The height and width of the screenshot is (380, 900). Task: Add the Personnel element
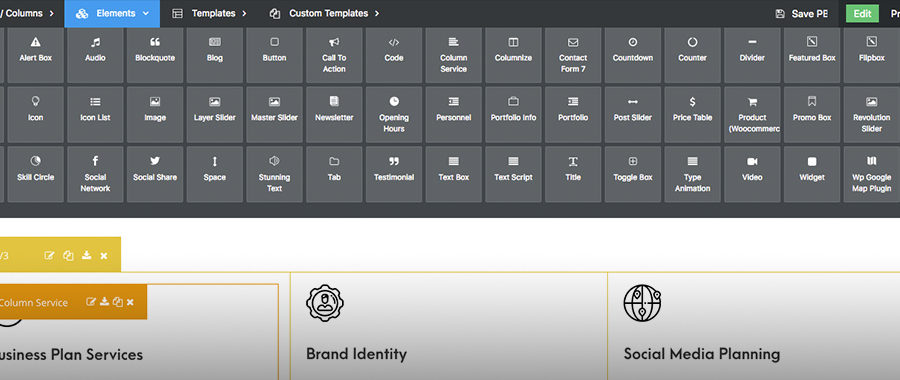point(453,115)
